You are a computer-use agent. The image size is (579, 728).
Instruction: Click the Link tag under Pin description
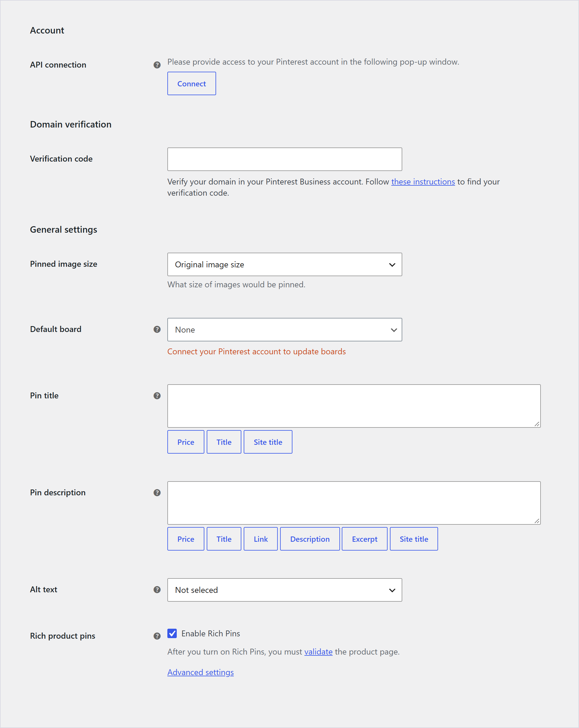[x=260, y=539]
